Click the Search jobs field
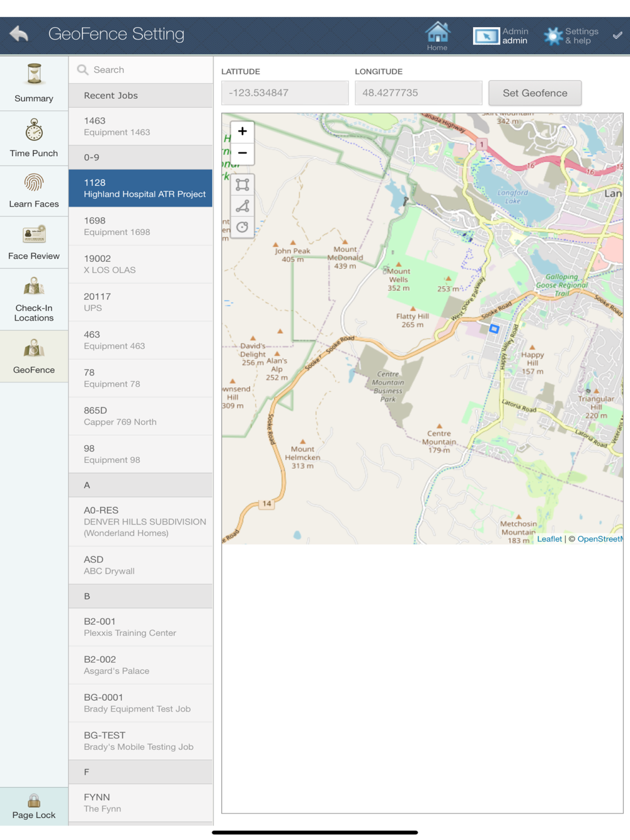The height and width of the screenshot is (840, 630). tap(140, 70)
